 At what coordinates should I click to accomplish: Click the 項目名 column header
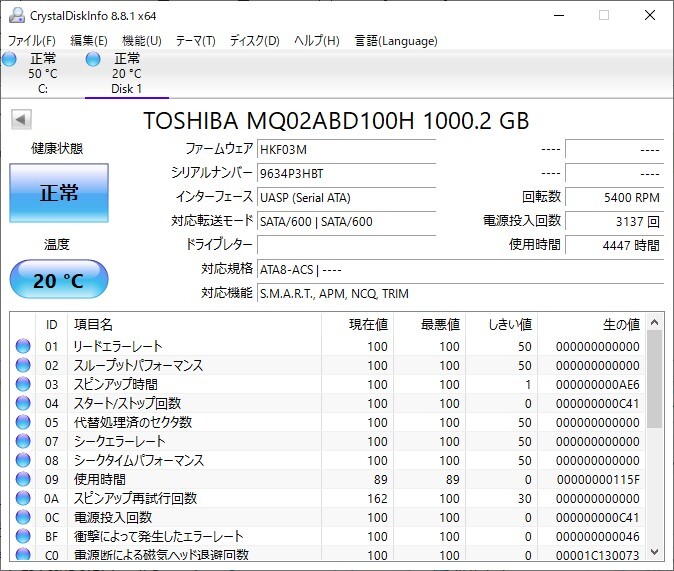point(194,325)
